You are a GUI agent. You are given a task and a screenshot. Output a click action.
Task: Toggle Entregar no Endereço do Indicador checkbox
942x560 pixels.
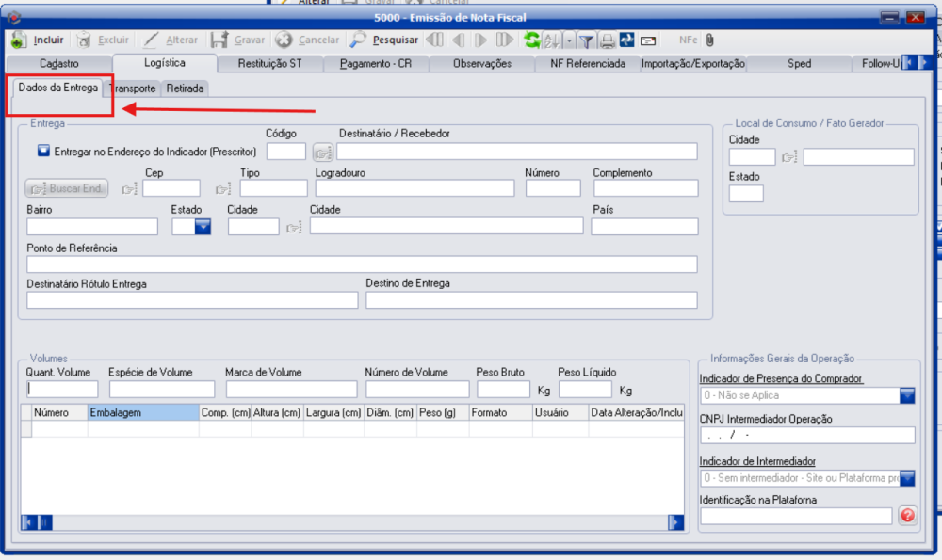[42, 152]
